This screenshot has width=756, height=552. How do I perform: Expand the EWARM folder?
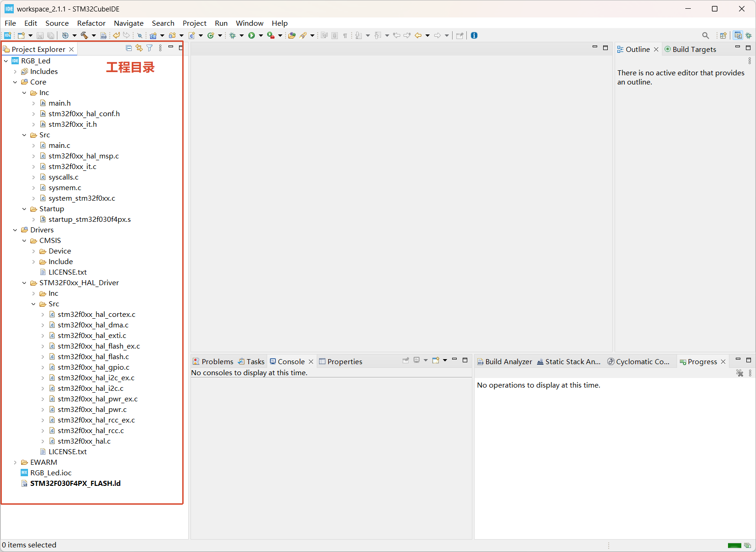[15, 462]
